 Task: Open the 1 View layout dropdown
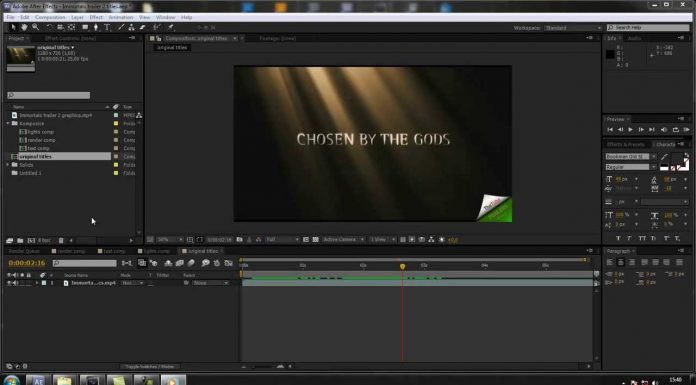pyautogui.click(x=382, y=239)
